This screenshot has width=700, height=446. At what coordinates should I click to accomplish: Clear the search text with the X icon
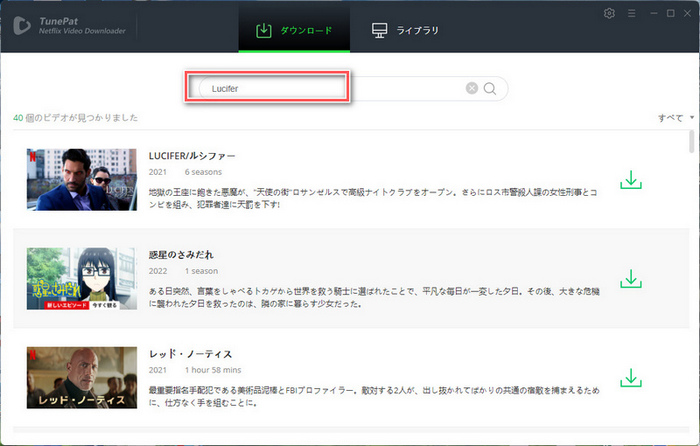[472, 88]
